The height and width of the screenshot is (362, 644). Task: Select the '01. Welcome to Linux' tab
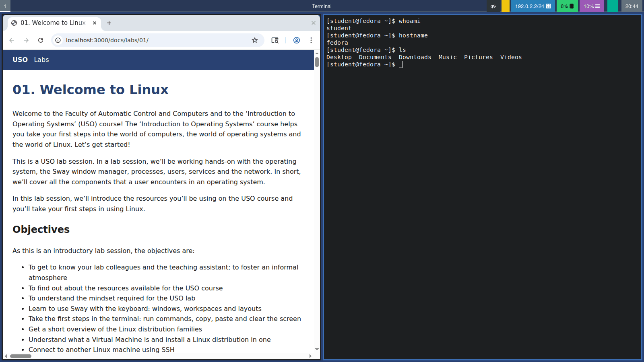[54, 23]
